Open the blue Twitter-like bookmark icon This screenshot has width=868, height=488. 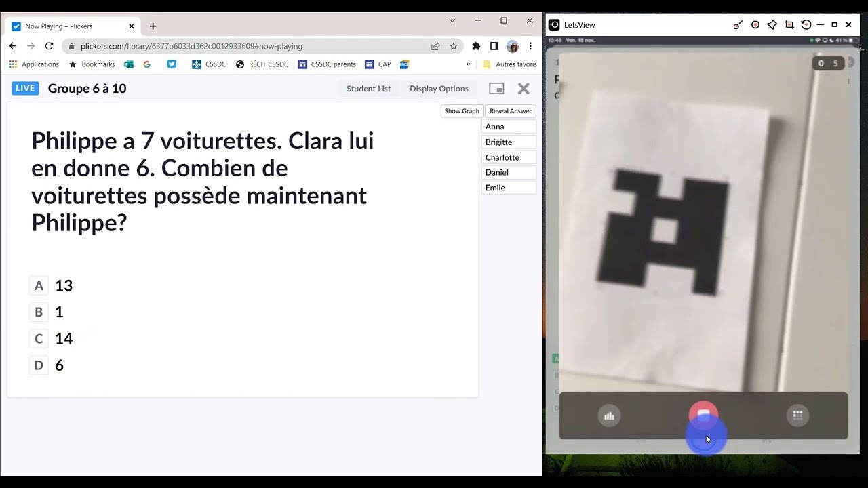172,64
